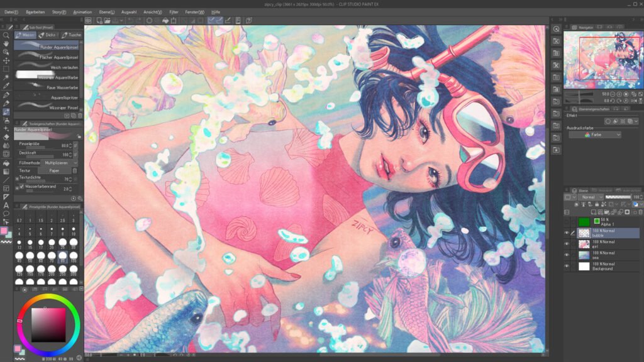Adjust the layer opacity slider

pyautogui.click(x=618, y=197)
